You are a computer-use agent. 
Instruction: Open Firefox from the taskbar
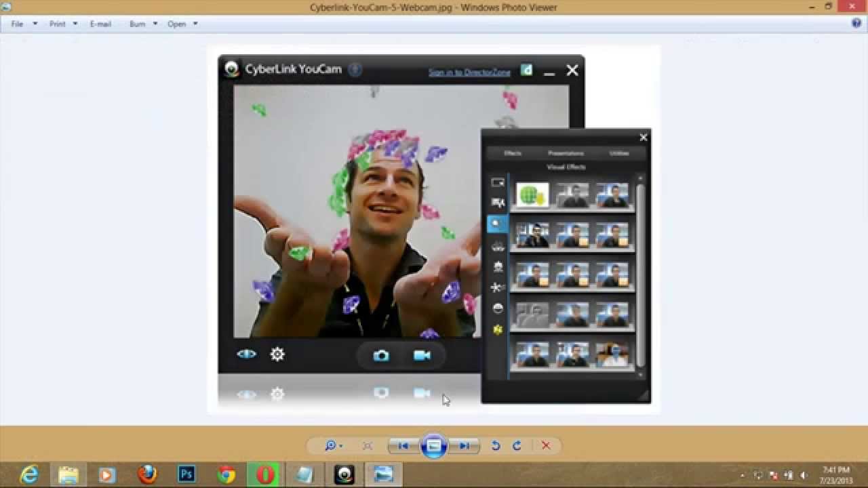tap(147, 474)
